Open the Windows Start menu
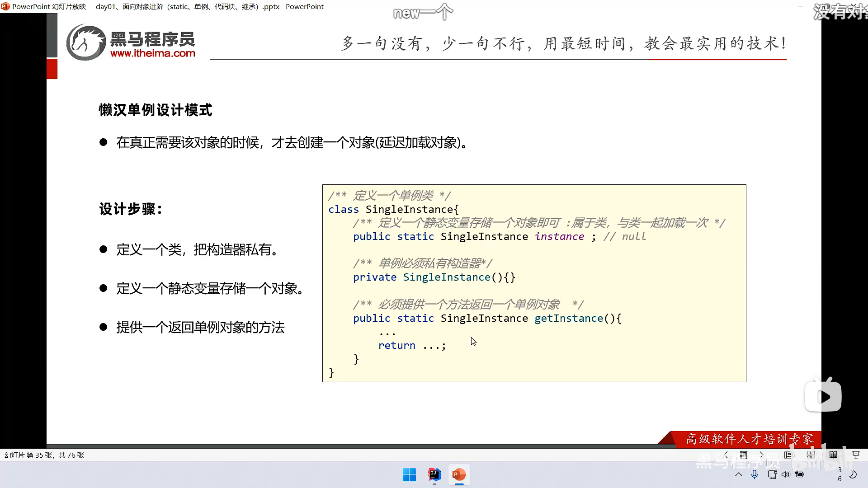Screen dimensions: 868x488 pos(409,475)
